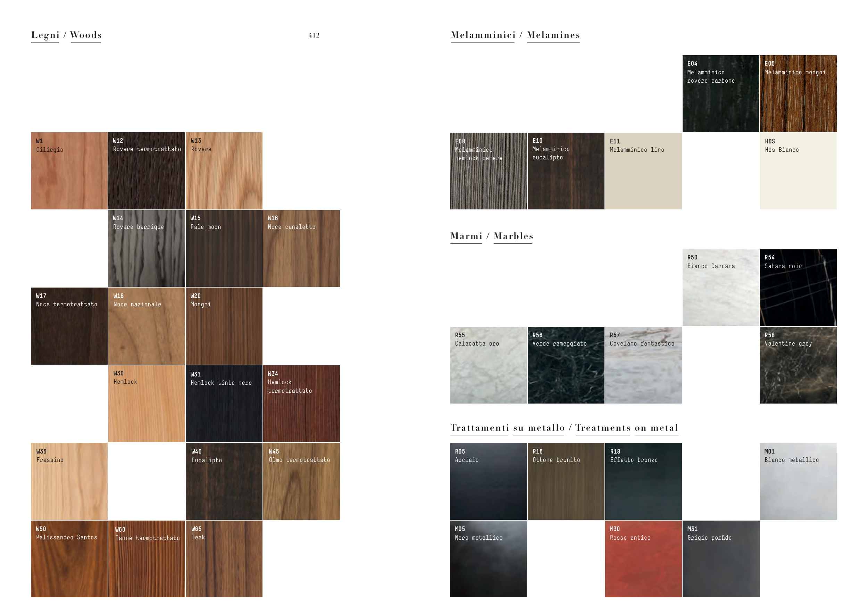Select the W12 Rovere termotrattato swatch
Viewport: 868px width, 614px height.
tap(147, 171)
